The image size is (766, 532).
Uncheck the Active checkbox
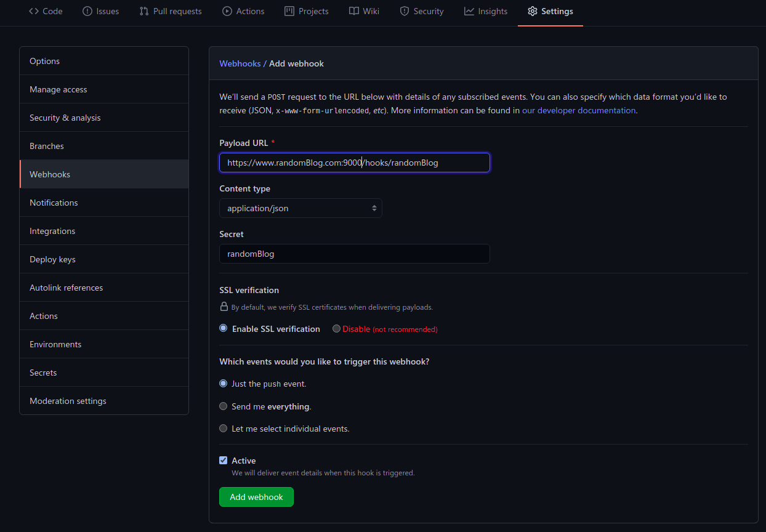224,461
